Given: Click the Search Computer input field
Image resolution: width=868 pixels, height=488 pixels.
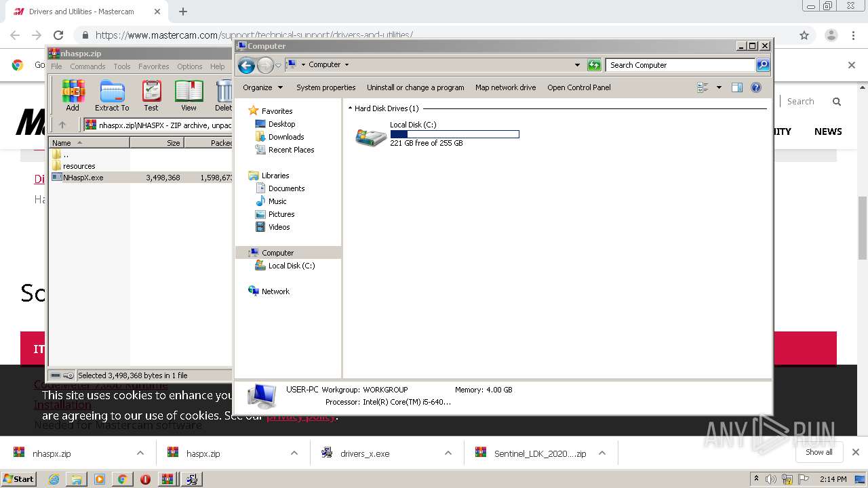Looking at the screenshot, I should 680,65.
